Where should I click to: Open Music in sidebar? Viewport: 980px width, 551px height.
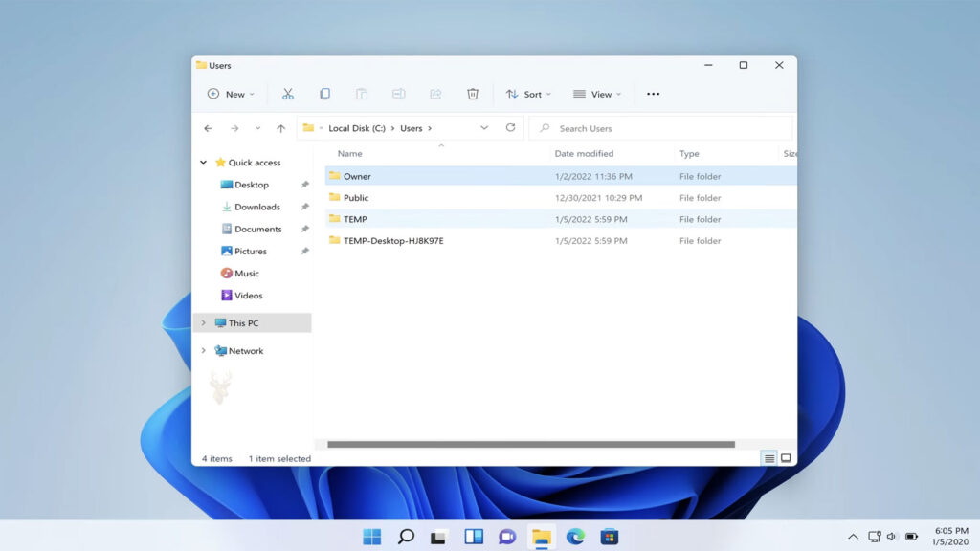tap(247, 274)
